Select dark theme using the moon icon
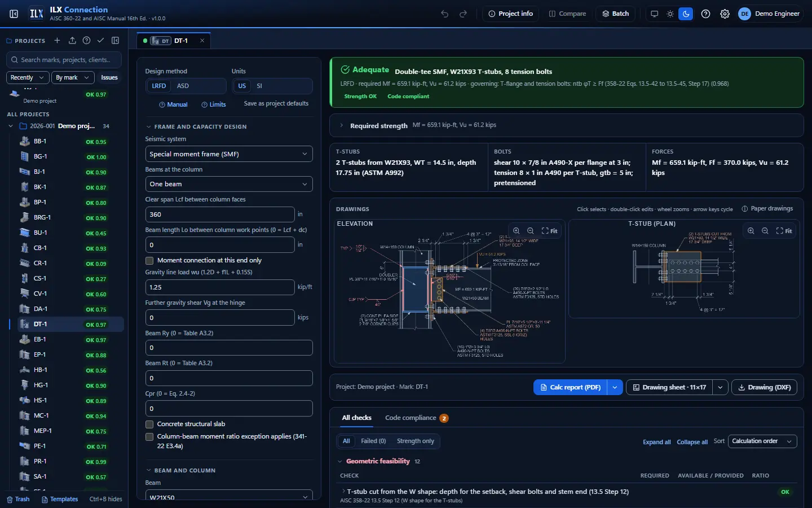 tap(686, 14)
